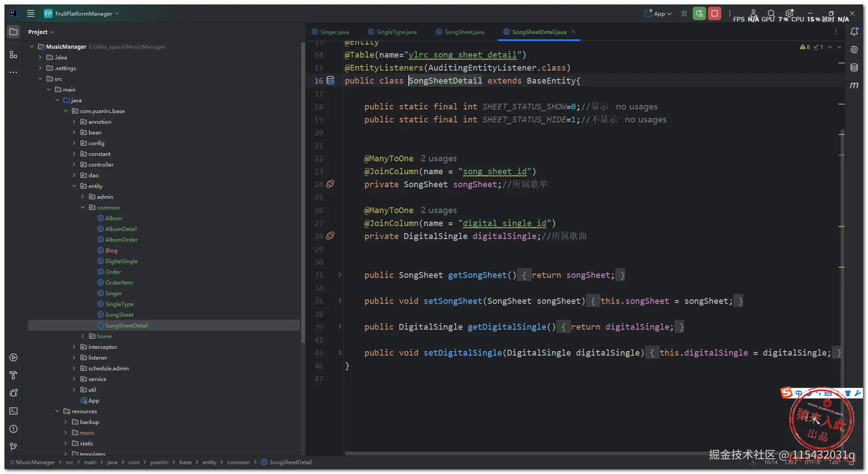Open the Debug tool window bug icon
This screenshot has height=474, width=868.
[13, 393]
